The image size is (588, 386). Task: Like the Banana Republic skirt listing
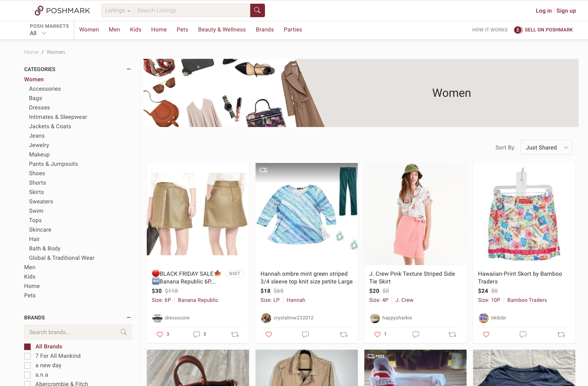[x=160, y=335]
